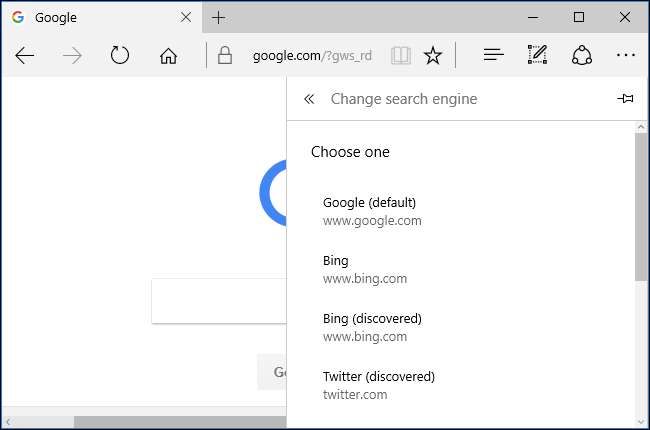The image size is (650, 430).
Task: Select Bing (discovered) search engine
Action: [372, 327]
